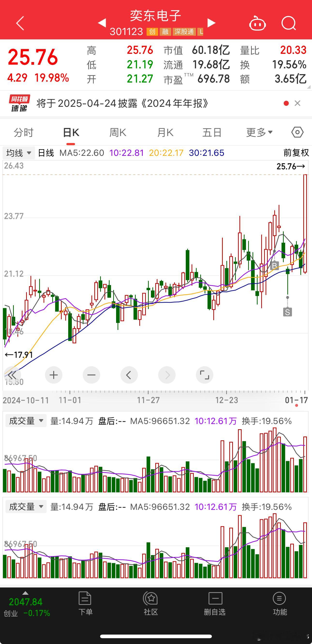Tap the 市盈 TTM 696.78 value
Image resolution: width=312 pixels, height=644 pixels.
point(214,79)
